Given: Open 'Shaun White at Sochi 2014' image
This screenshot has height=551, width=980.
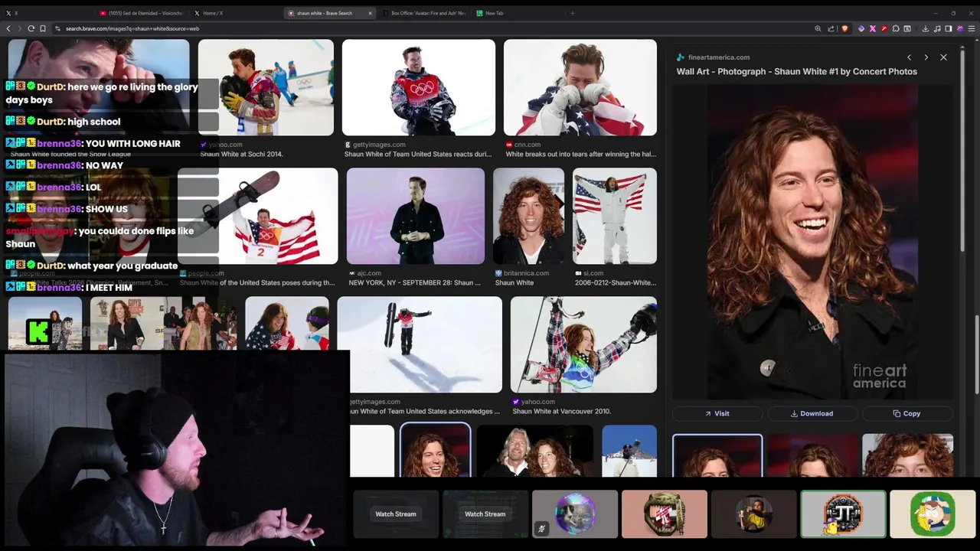Looking at the screenshot, I should pos(266,87).
